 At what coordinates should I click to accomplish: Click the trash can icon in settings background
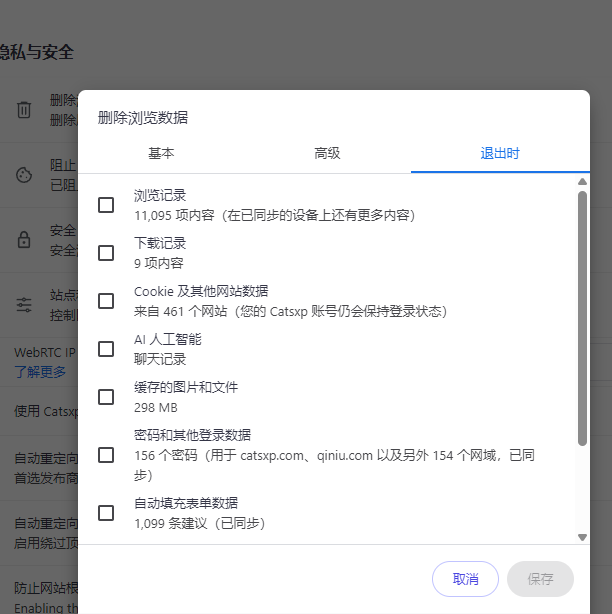(24, 110)
